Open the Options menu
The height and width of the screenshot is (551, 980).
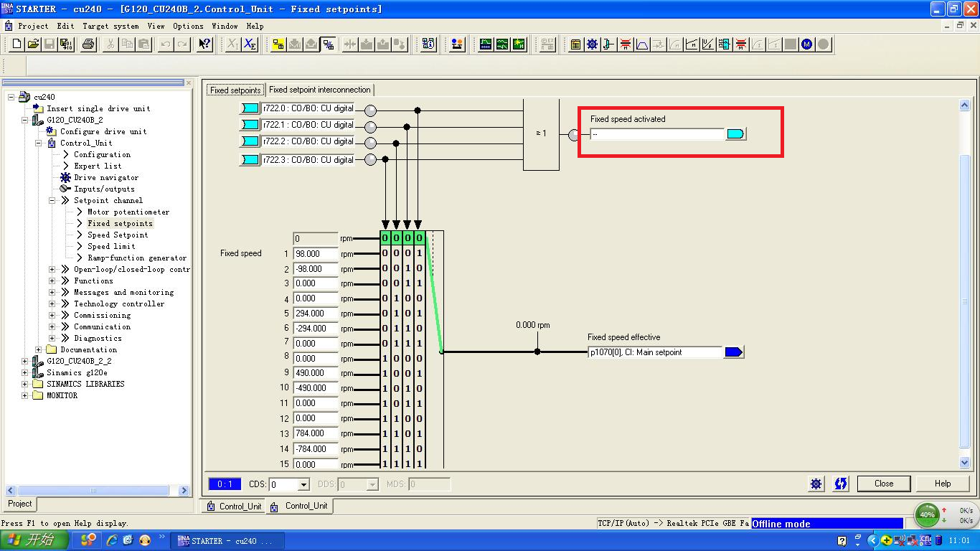click(x=188, y=26)
